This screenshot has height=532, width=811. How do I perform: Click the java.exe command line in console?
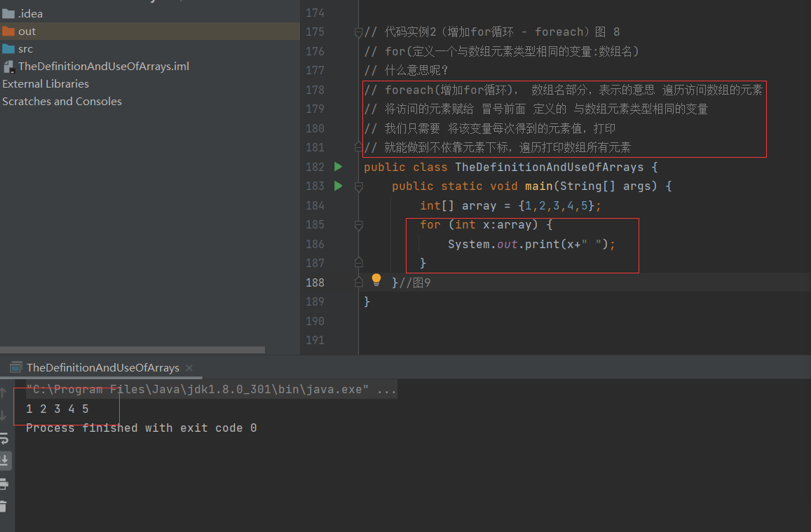211,389
